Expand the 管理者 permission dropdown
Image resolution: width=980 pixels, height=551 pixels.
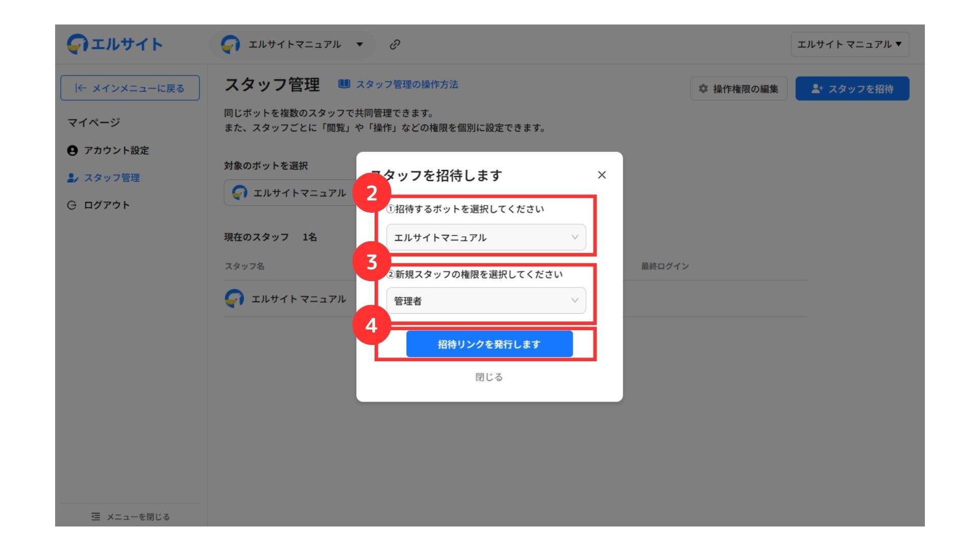485,301
